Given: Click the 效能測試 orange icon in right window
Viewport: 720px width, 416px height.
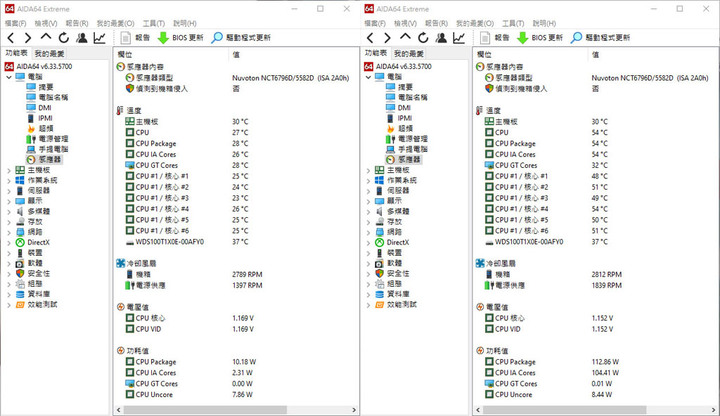Looking at the screenshot, I should point(379,304).
